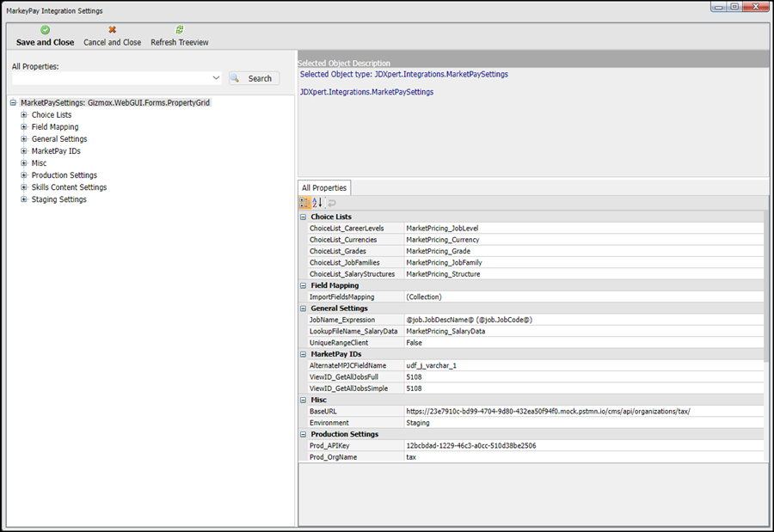
Task: Expand the MarketPay IDs tree node
Action: coord(24,151)
